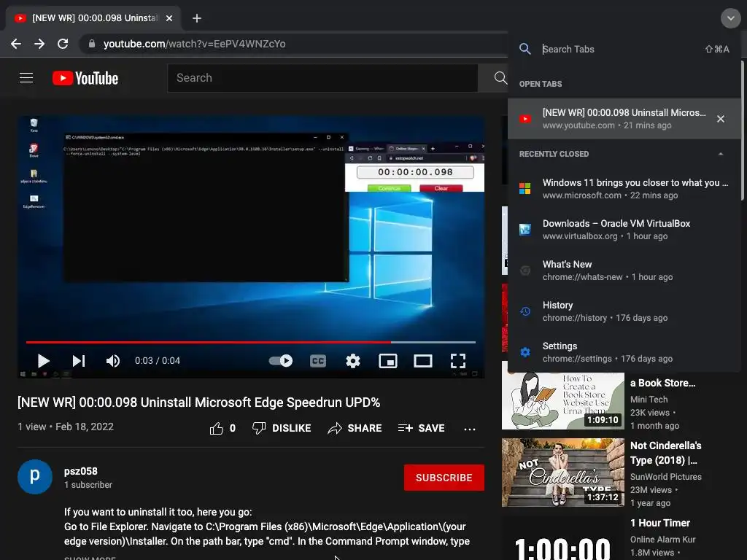Reopen the Settings closed tab

pos(624,352)
